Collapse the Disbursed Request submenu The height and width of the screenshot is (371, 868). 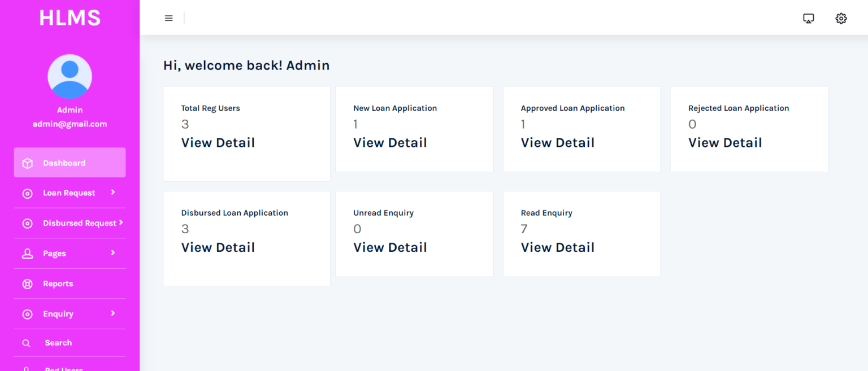point(120,222)
